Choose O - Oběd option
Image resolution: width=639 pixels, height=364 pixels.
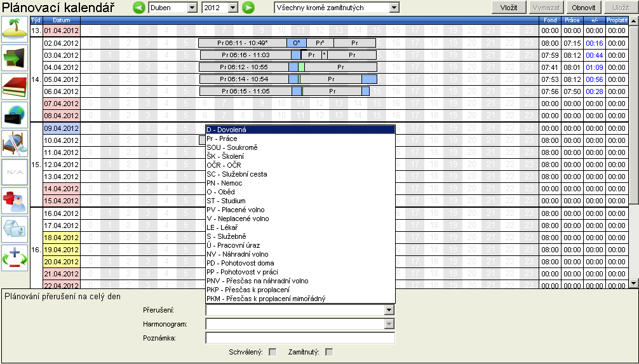point(300,192)
